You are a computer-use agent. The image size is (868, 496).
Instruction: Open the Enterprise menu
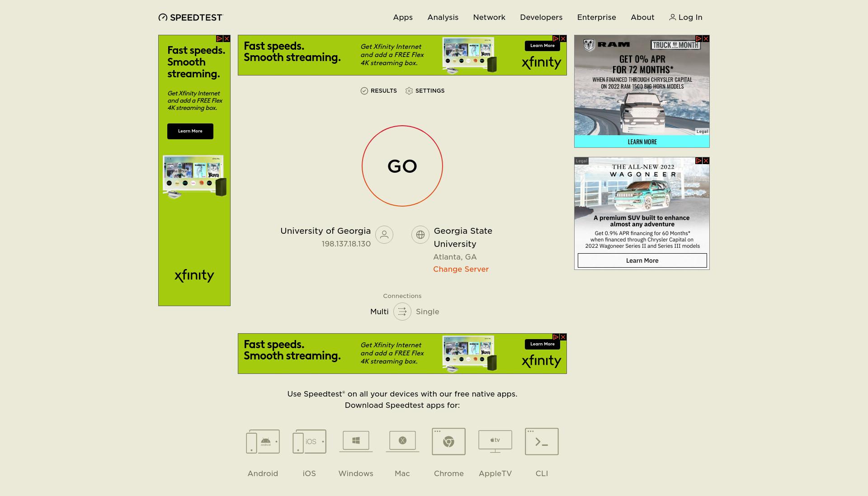point(596,17)
